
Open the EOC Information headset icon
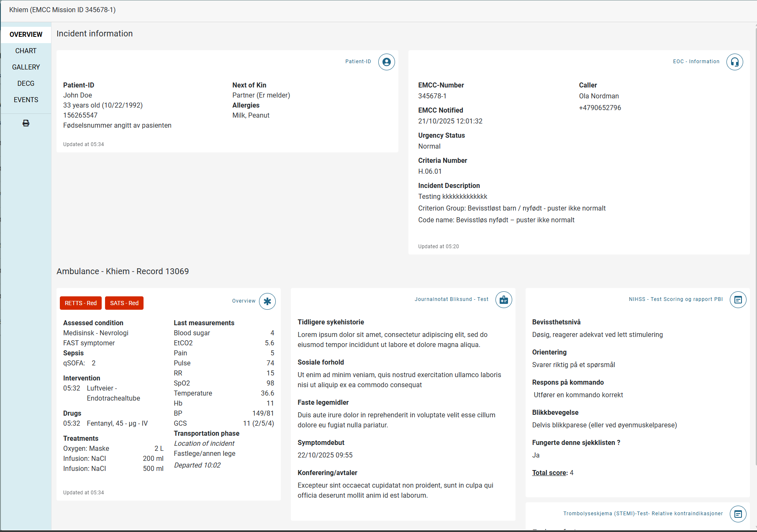coord(734,62)
